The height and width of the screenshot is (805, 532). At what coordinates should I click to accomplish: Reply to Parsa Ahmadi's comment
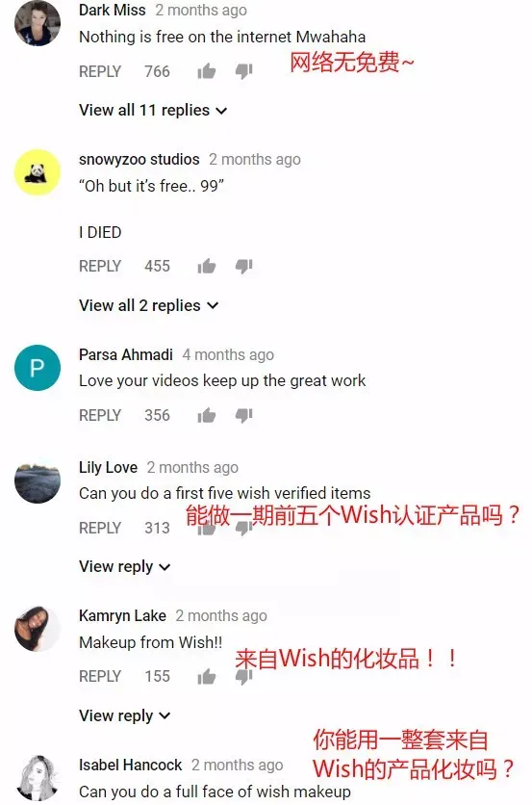click(100, 415)
